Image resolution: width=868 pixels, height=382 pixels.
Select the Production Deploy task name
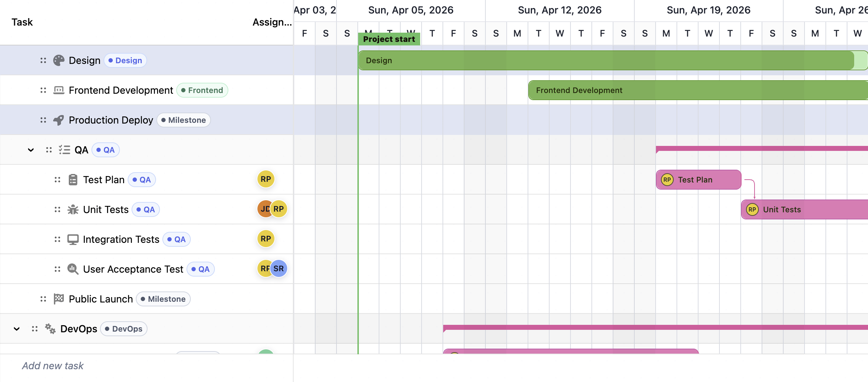(111, 120)
